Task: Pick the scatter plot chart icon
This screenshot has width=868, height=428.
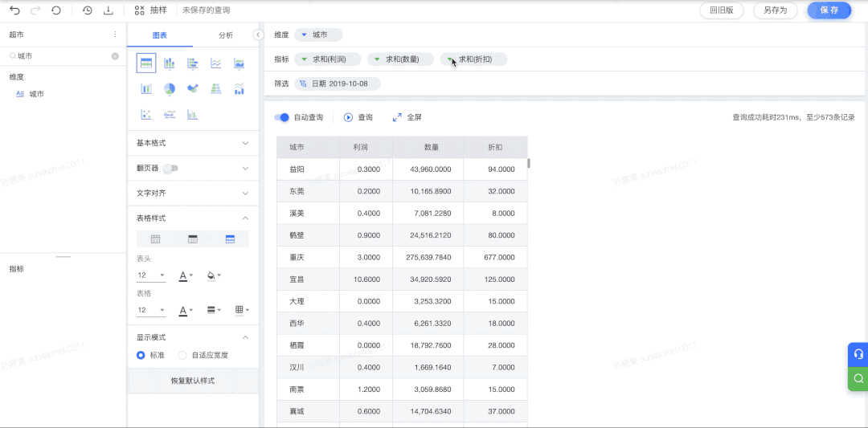Action: pos(146,115)
